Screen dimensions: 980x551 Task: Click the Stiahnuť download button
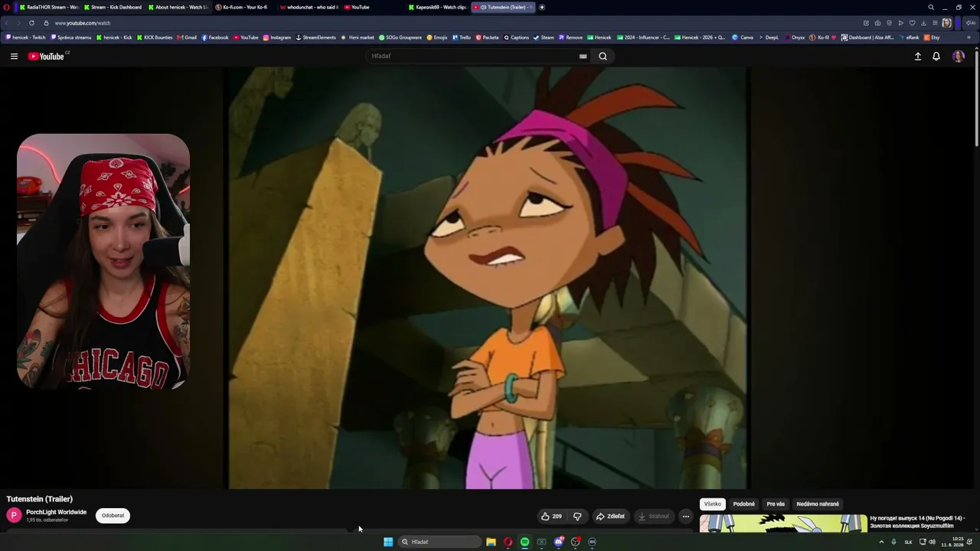[654, 516]
